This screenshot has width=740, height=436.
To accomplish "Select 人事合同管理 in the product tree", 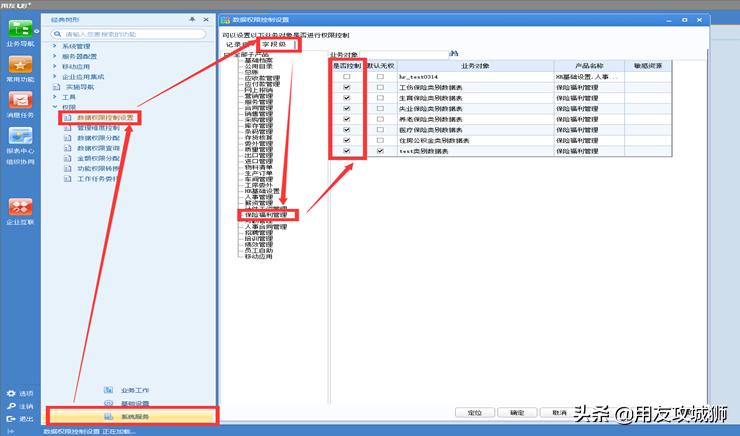I will tap(266, 227).
